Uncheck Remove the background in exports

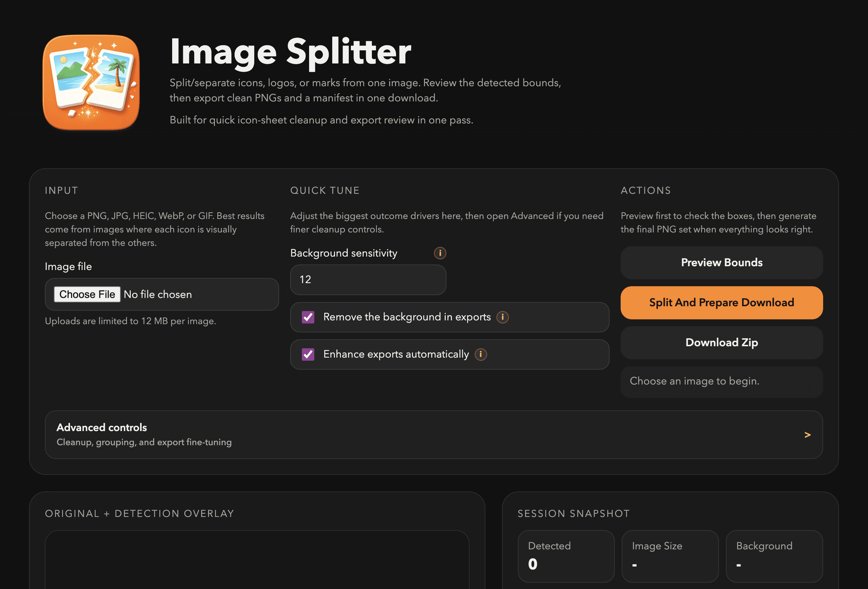click(x=308, y=317)
